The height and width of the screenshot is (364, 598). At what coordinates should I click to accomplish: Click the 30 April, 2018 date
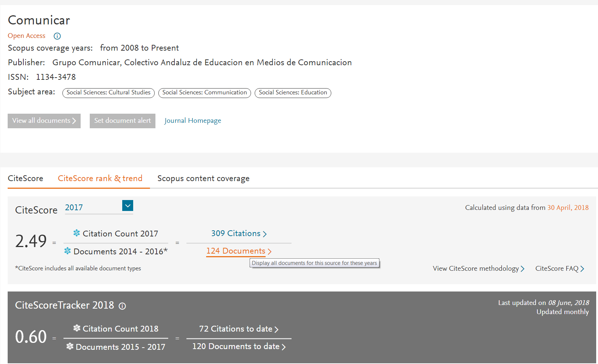pyautogui.click(x=568, y=208)
